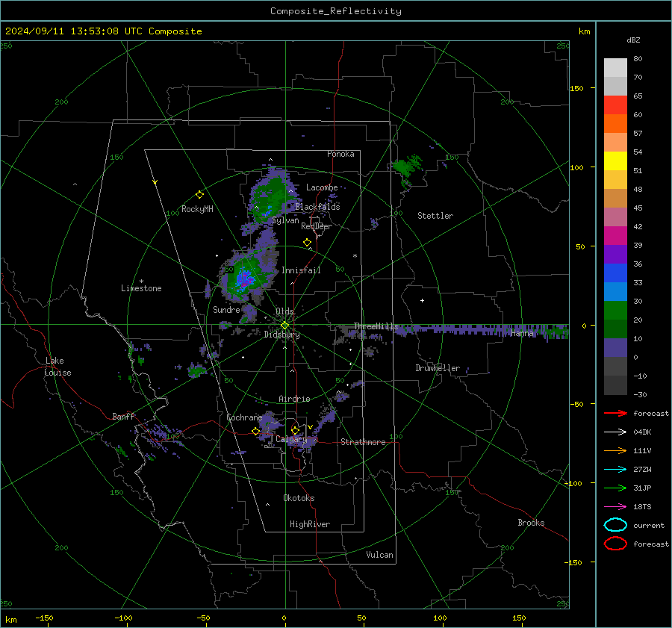
Task: Click the green swatch between 30 and 20
Action: tap(615, 310)
